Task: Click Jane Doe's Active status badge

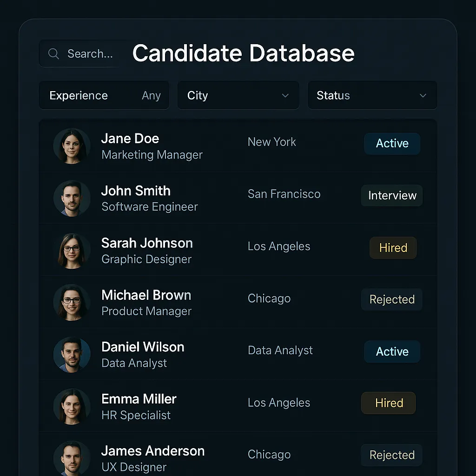Action: (x=392, y=143)
